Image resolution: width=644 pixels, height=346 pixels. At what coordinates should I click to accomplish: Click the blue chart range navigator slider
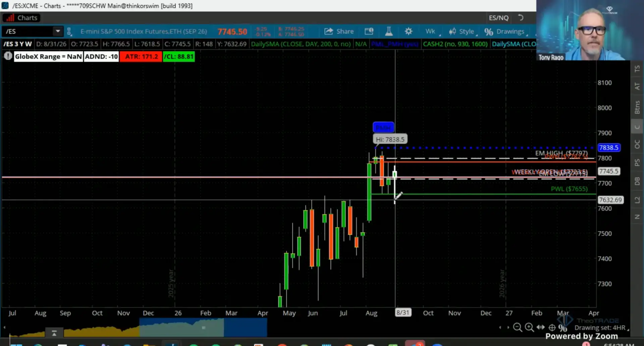coord(203,327)
